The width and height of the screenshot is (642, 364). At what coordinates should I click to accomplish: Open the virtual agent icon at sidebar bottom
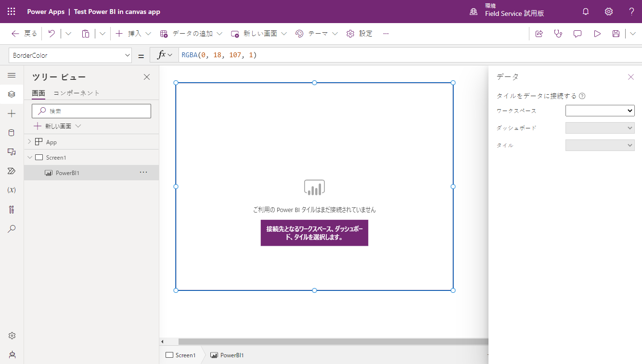pyautogui.click(x=12, y=354)
